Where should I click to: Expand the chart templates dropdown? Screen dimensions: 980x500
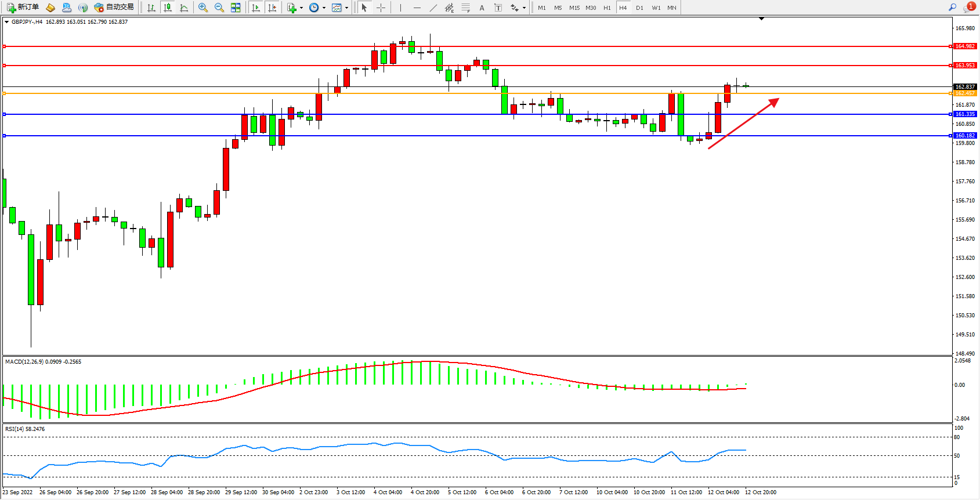tap(346, 8)
